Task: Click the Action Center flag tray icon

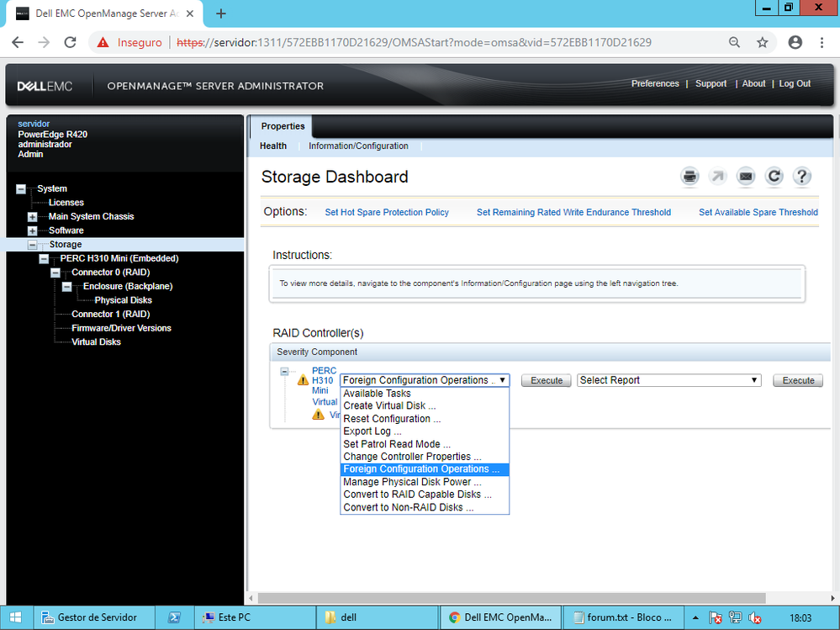Action: pos(716,617)
